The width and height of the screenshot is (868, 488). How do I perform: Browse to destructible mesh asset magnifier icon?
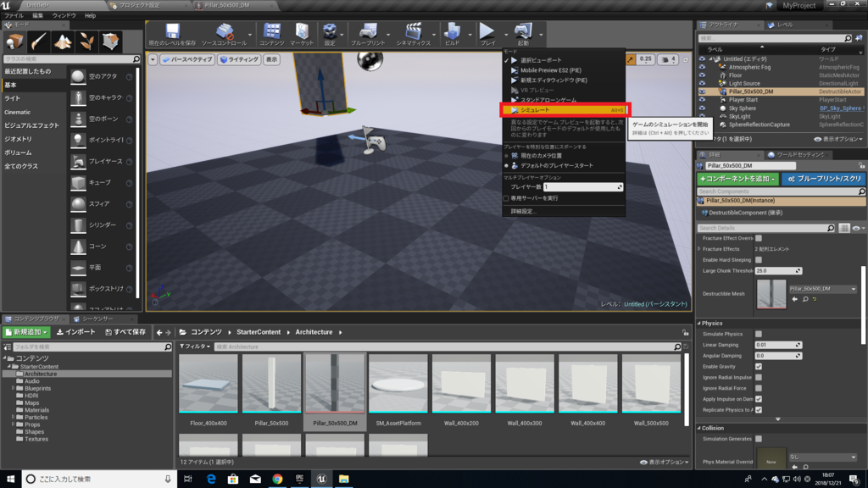[805, 299]
